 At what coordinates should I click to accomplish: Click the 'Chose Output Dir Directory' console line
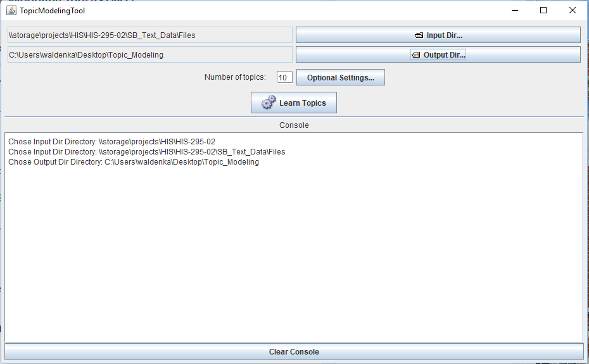(134, 162)
